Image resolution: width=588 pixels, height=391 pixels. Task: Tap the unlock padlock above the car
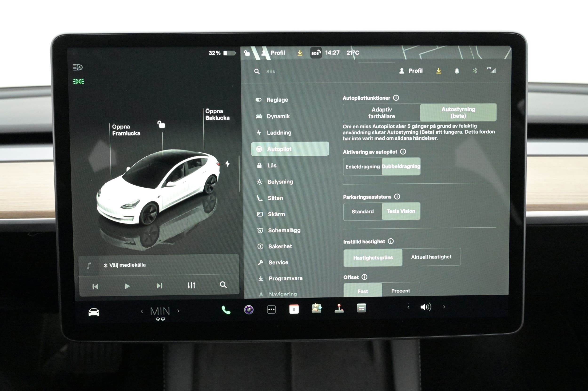[x=161, y=124]
